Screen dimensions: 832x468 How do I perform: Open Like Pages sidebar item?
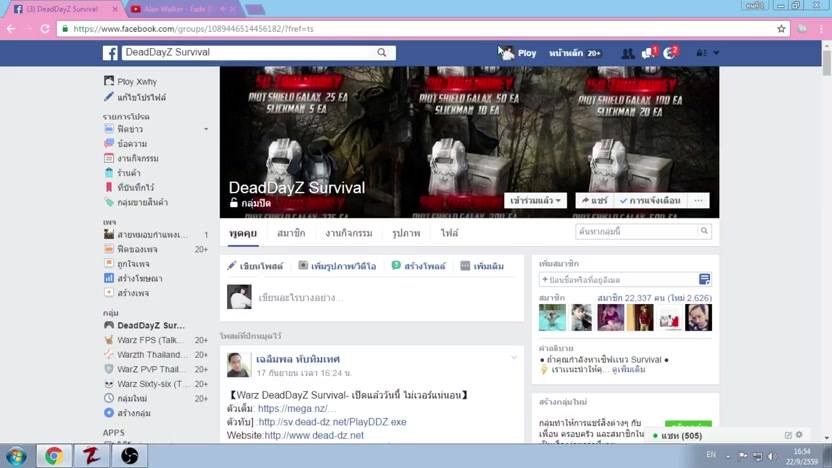[127, 264]
